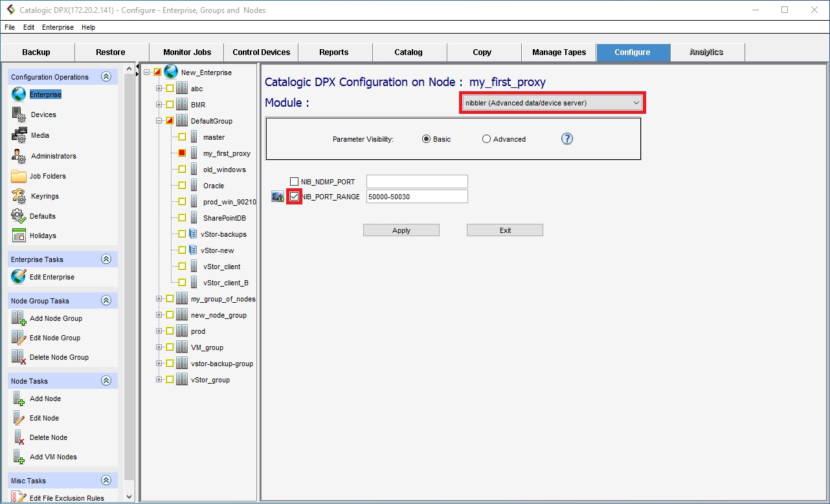The width and height of the screenshot is (830, 504).
Task: Collapse the Configuration Operations panel
Action: click(x=106, y=77)
